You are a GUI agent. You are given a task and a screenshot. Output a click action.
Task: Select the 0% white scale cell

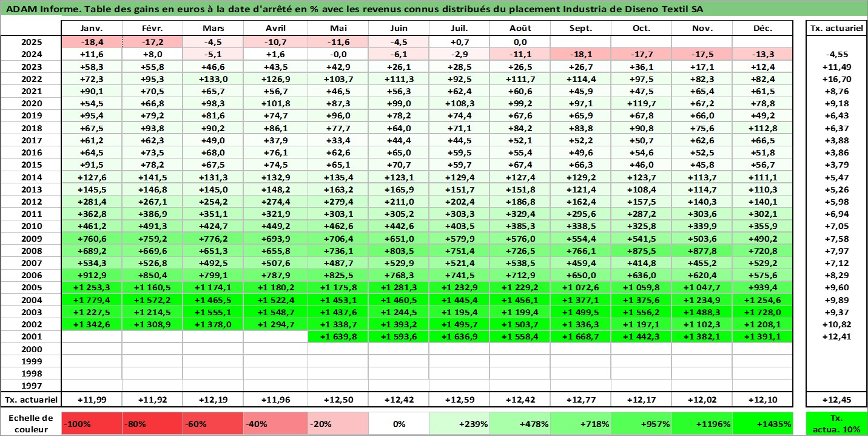pos(399,424)
